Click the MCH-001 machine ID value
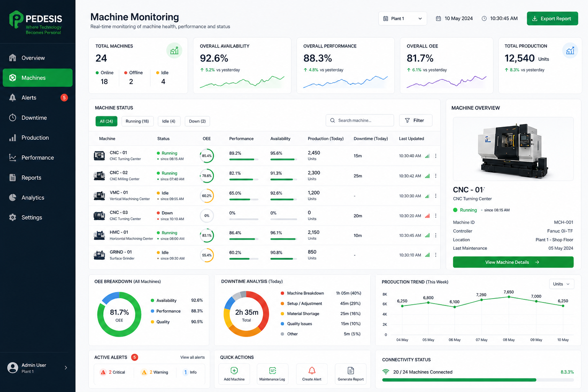Viewport: 588px width, 392px height. [x=563, y=222]
